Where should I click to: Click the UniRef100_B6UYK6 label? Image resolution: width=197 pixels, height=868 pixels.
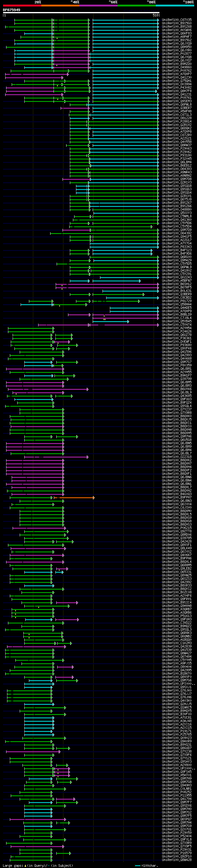pos(177,389)
